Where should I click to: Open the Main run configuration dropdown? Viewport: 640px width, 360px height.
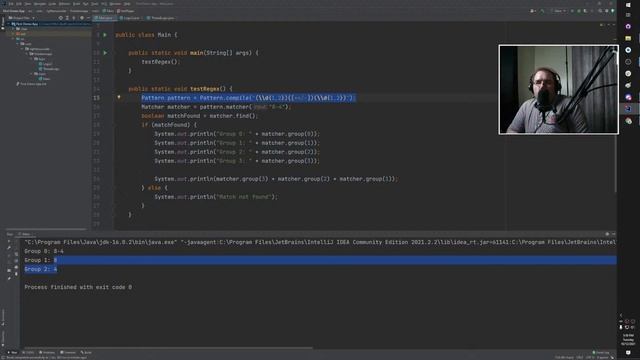point(559,11)
